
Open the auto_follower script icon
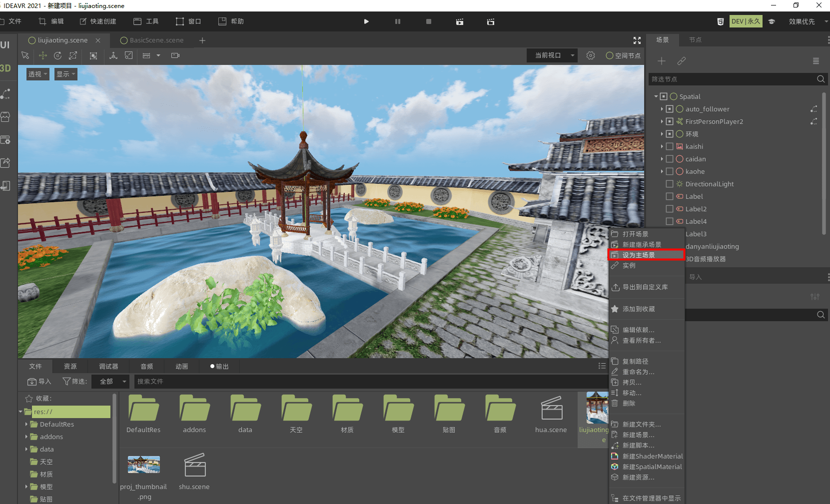click(x=814, y=109)
